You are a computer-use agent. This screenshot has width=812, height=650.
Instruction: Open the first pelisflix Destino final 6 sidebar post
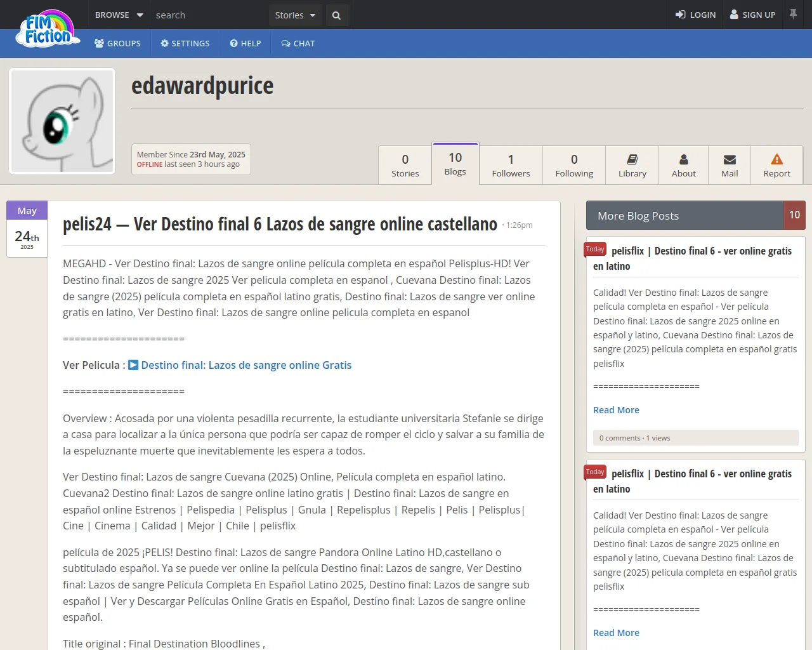coord(693,258)
